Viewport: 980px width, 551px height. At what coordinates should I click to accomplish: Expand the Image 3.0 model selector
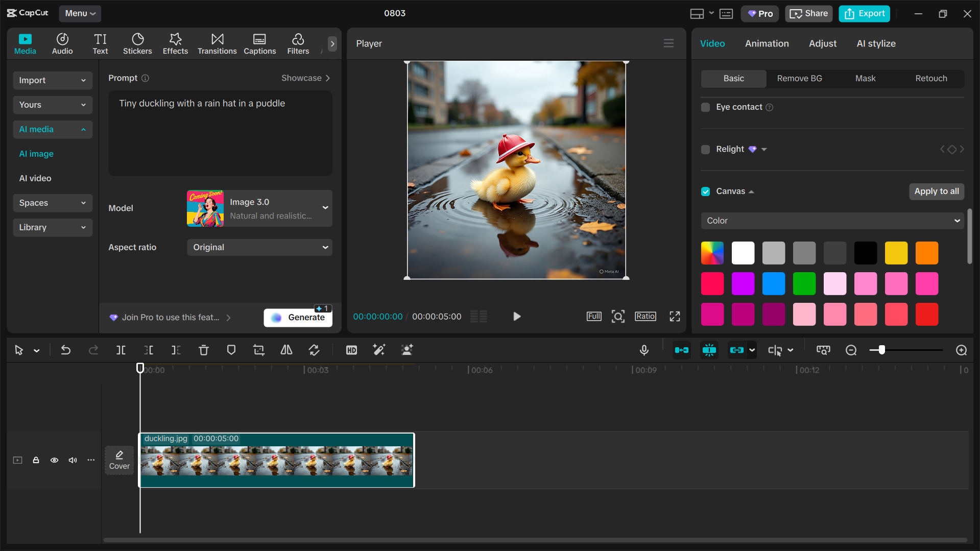pos(325,208)
